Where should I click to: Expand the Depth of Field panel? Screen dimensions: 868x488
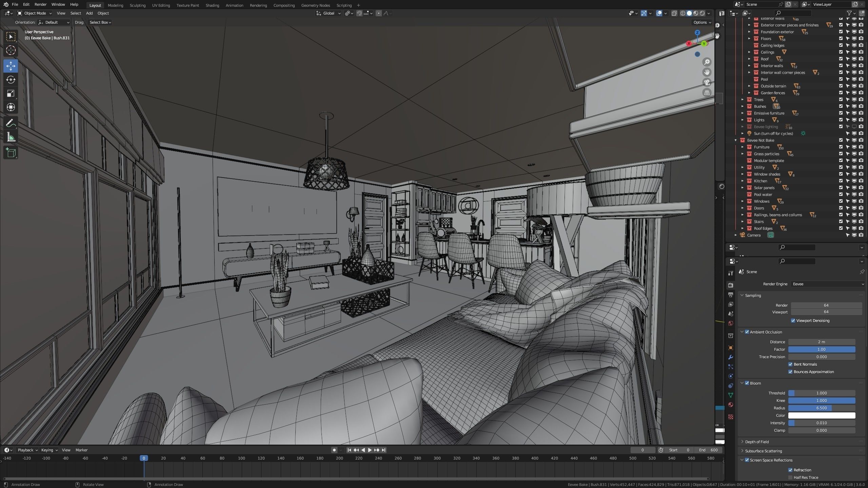pyautogui.click(x=757, y=442)
